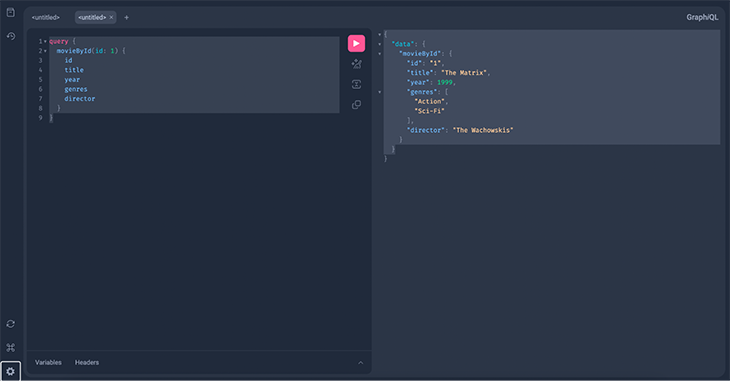730x381 pixels.
Task: Click the 1999 year value in the response
Action: coord(445,82)
